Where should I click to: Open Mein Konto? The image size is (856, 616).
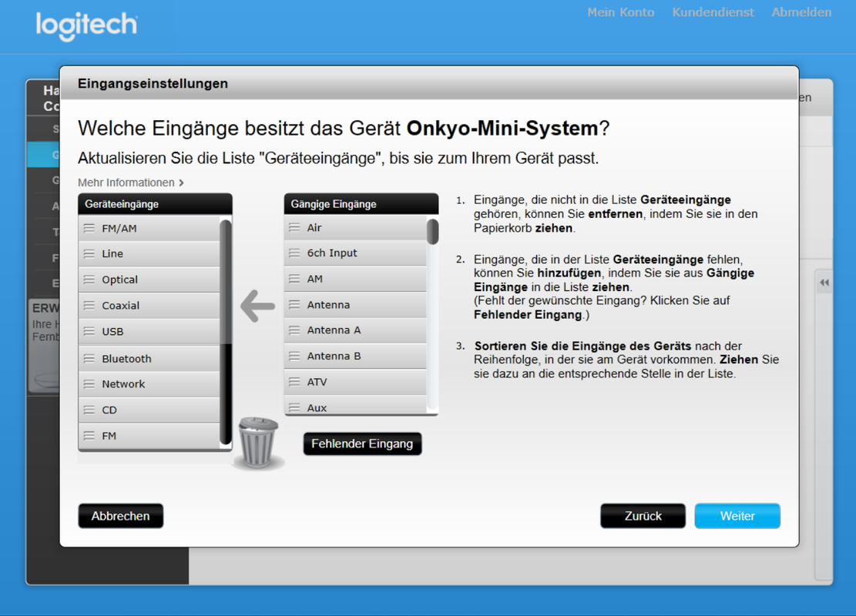coord(621,12)
